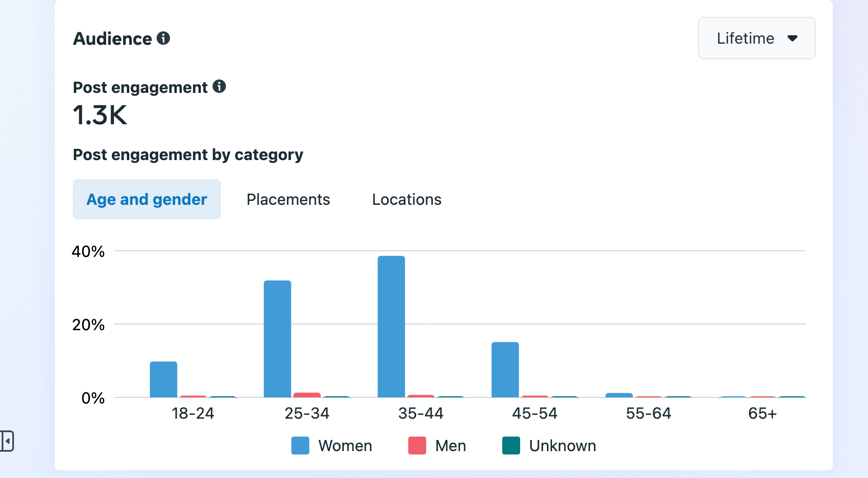Click the Women bar for 35-44

click(391, 326)
